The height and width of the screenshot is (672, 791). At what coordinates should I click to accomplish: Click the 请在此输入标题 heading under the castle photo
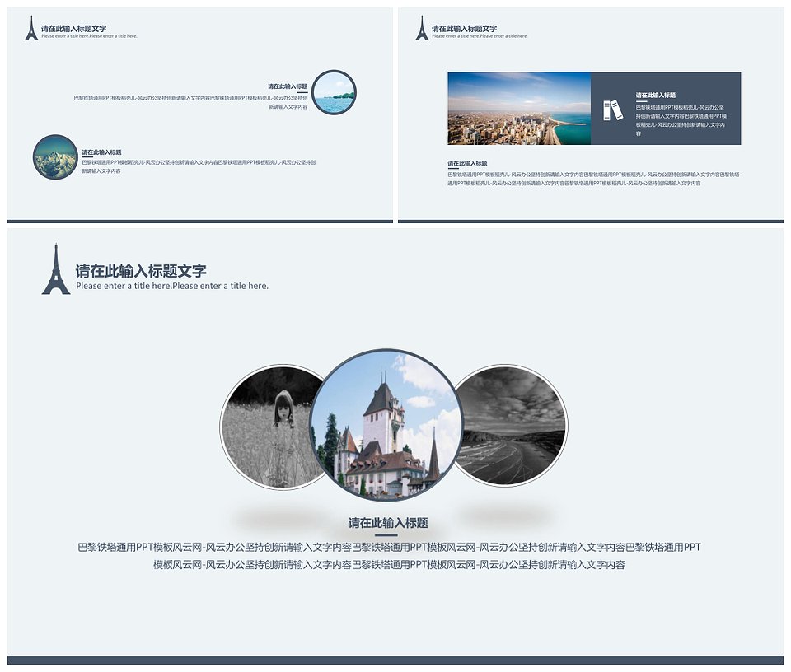pyautogui.click(x=388, y=523)
